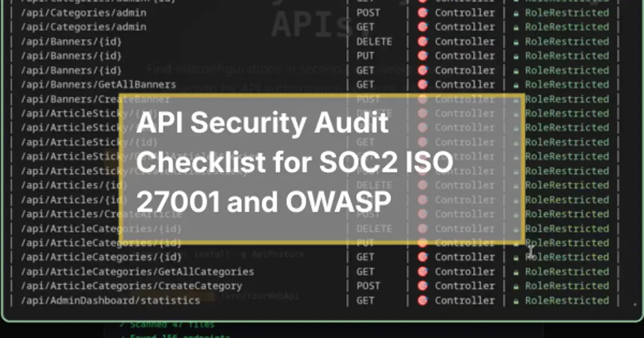Click RoleRestricted in the /api/AdminDashboard/statistics row
Screen dimensions: 644x338
pyautogui.click(x=567, y=300)
